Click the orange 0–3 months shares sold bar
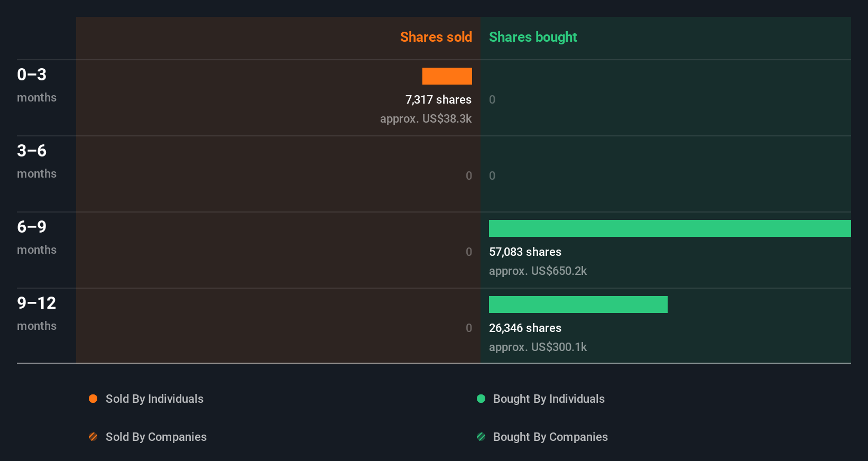The image size is (868, 461). click(447, 76)
